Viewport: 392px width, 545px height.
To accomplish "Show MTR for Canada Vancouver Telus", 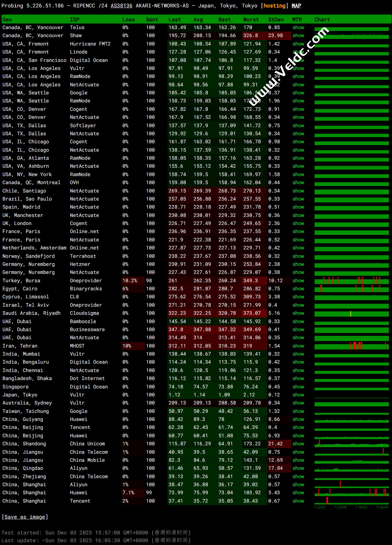I will coord(298,28).
